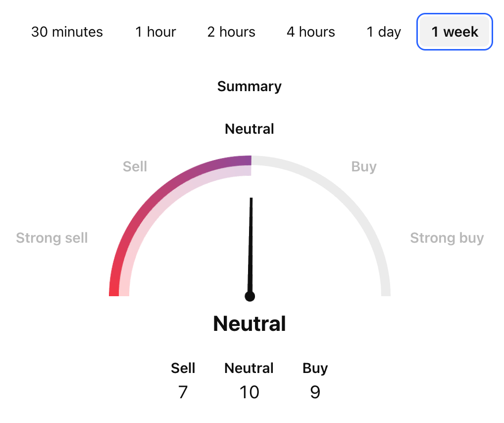The height and width of the screenshot is (423, 504).
Task: Select the 30 minutes interval tab
Action: click(67, 32)
